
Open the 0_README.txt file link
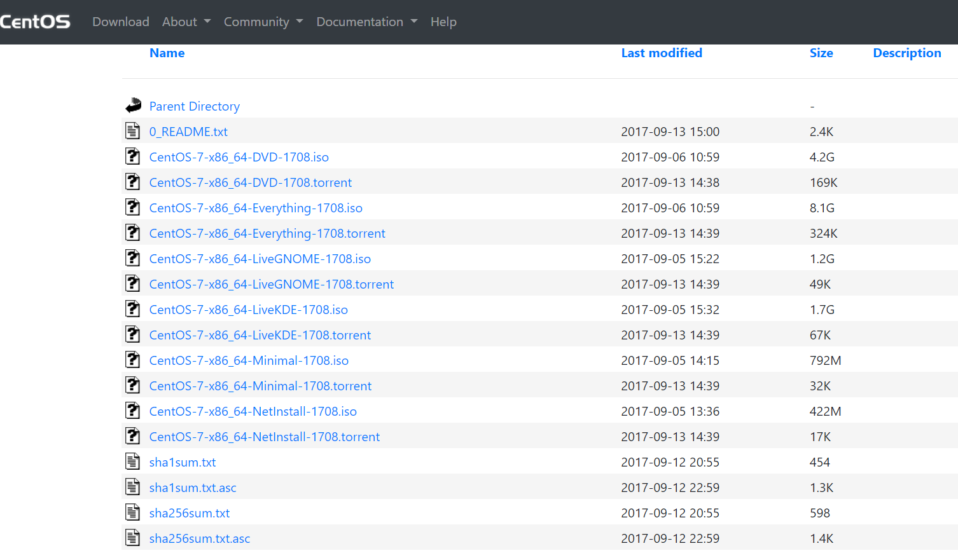[188, 132]
